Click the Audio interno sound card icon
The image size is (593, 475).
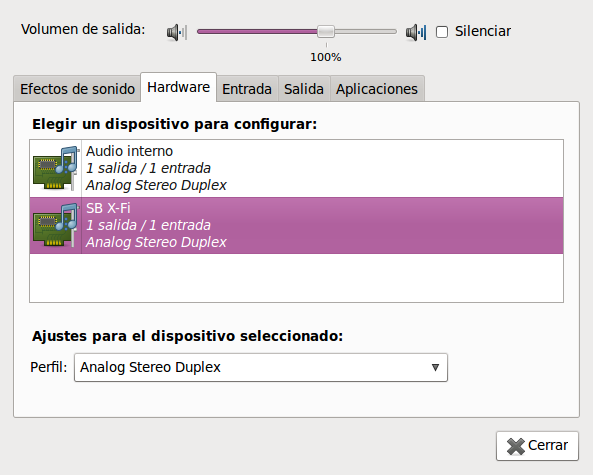click(x=56, y=168)
